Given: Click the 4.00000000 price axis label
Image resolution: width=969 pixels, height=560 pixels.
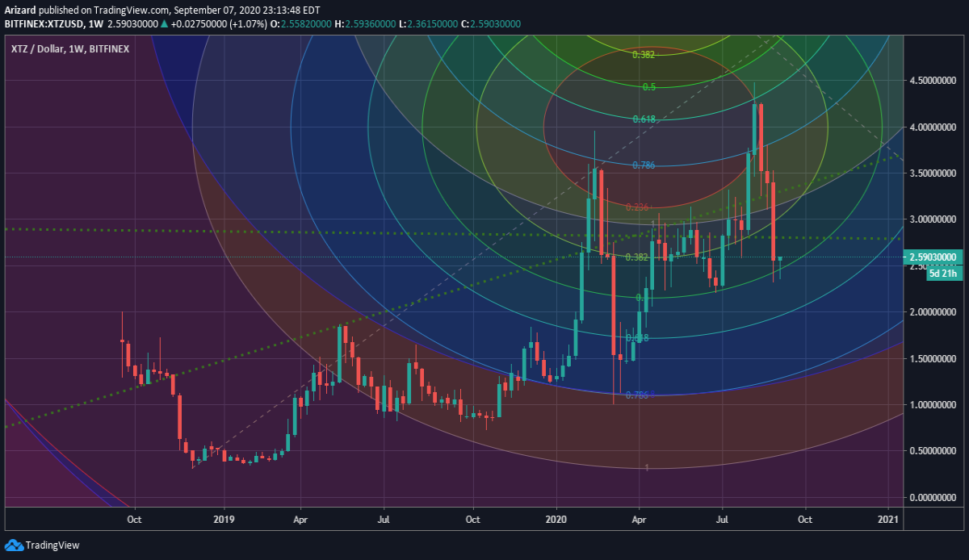Looking at the screenshot, I should (935, 127).
